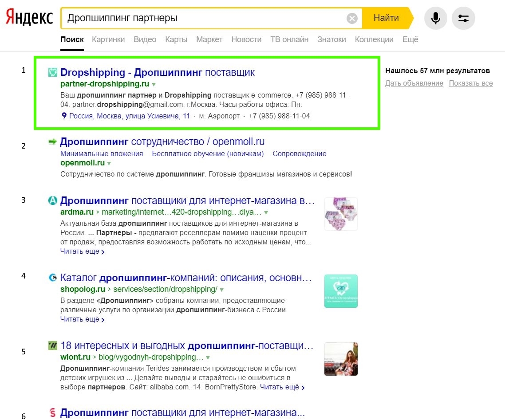Click Показать все link on the right
Image resolution: width=505 pixels, height=420 pixels.
(x=470, y=83)
